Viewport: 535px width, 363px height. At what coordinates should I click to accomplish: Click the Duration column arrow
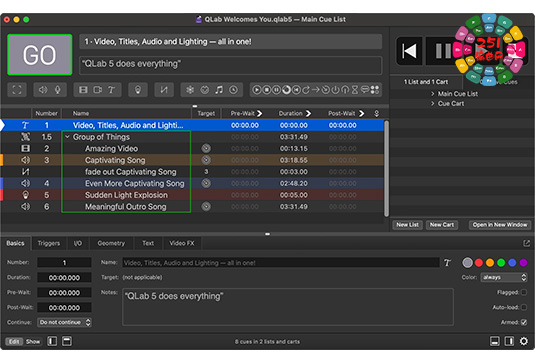[308, 113]
